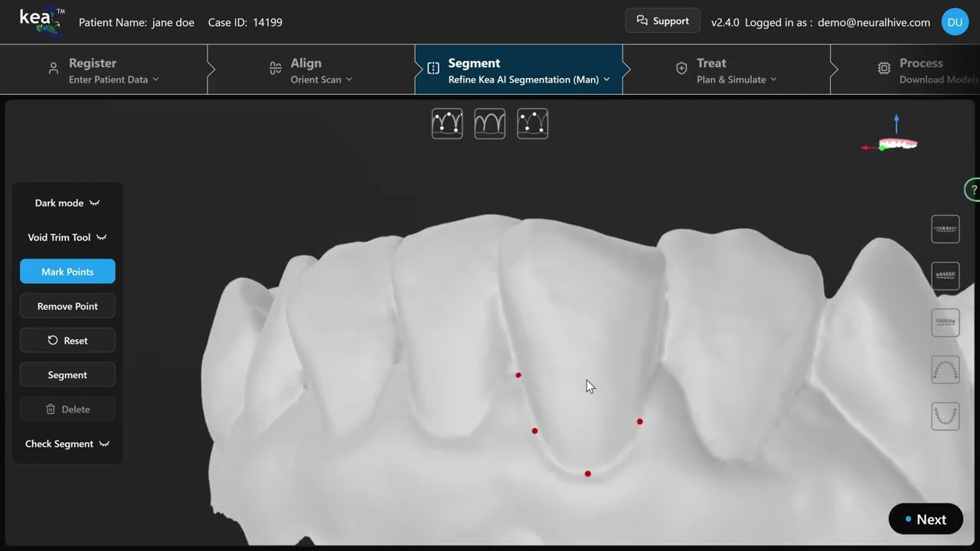Click the lowest red marker point on tooth

click(x=588, y=474)
